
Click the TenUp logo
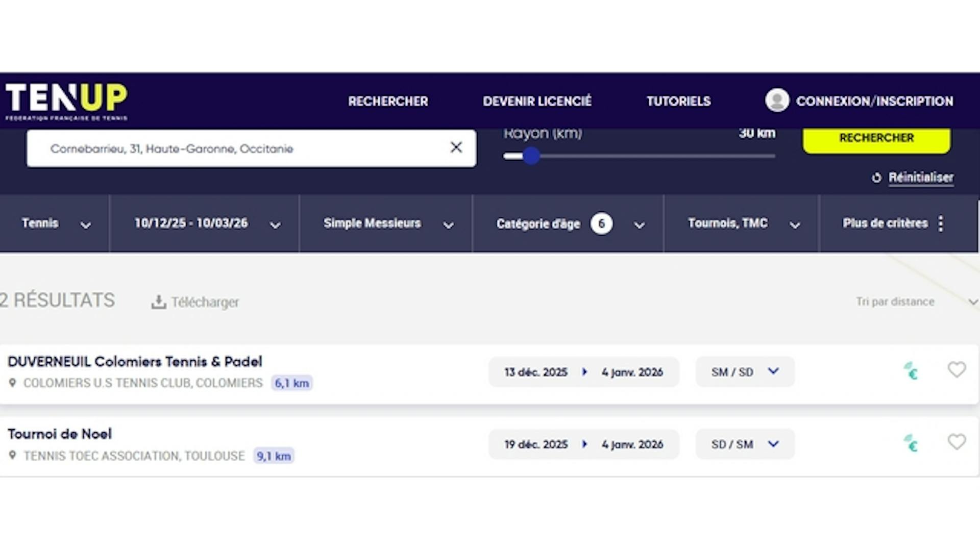(x=66, y=101)
